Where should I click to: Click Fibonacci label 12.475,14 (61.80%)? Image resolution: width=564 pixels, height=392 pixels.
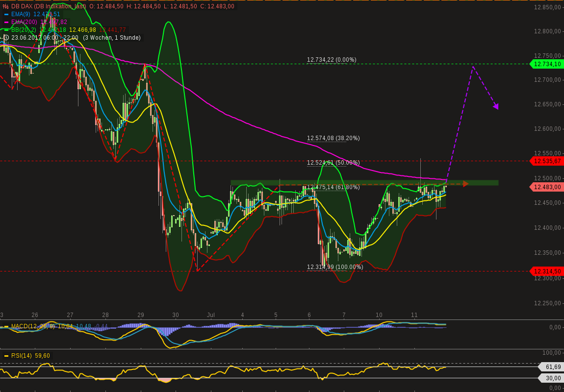[333, 187]
